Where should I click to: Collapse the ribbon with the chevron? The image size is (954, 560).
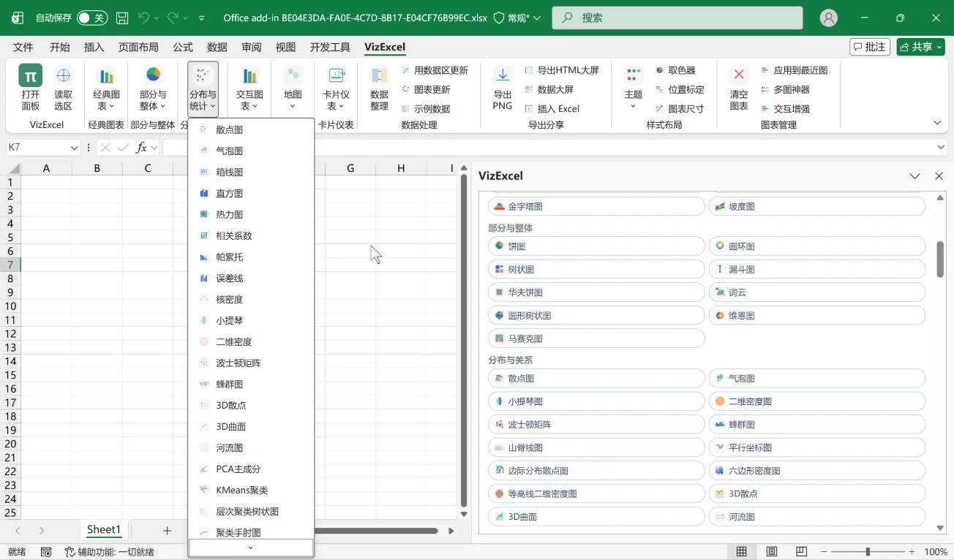tap(937, 123)
